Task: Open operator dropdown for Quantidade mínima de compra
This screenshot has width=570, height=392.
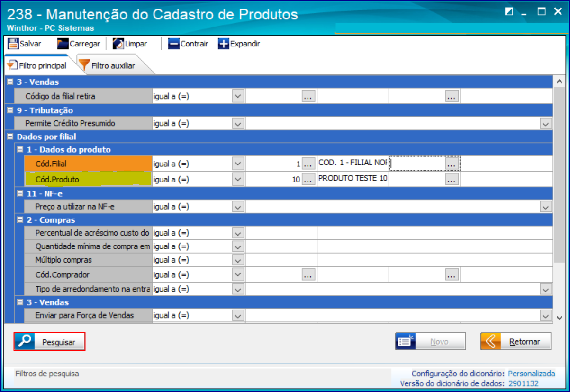Action: coord(238,246)
